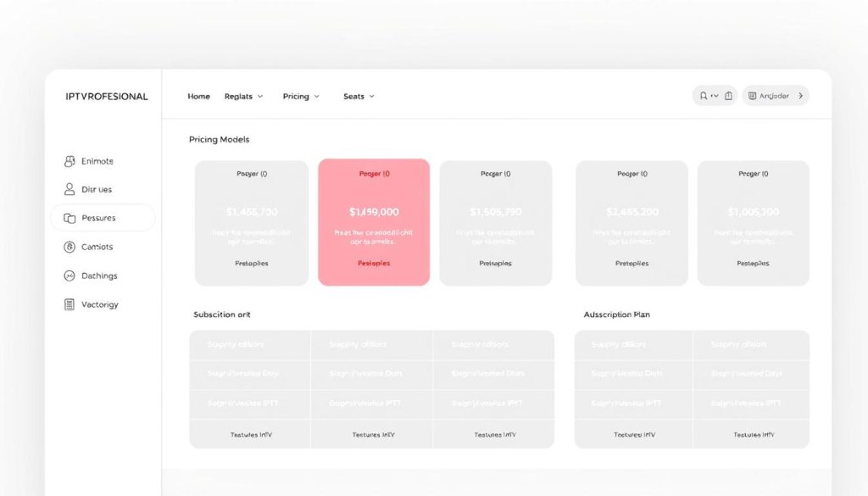868x496 pixels.
Task: Select the $2,485,200 pricing card
Action: 631,222
